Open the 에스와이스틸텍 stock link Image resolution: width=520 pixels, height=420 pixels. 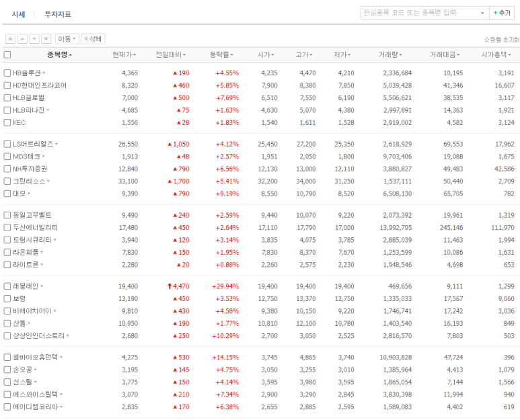pos(36,394)
